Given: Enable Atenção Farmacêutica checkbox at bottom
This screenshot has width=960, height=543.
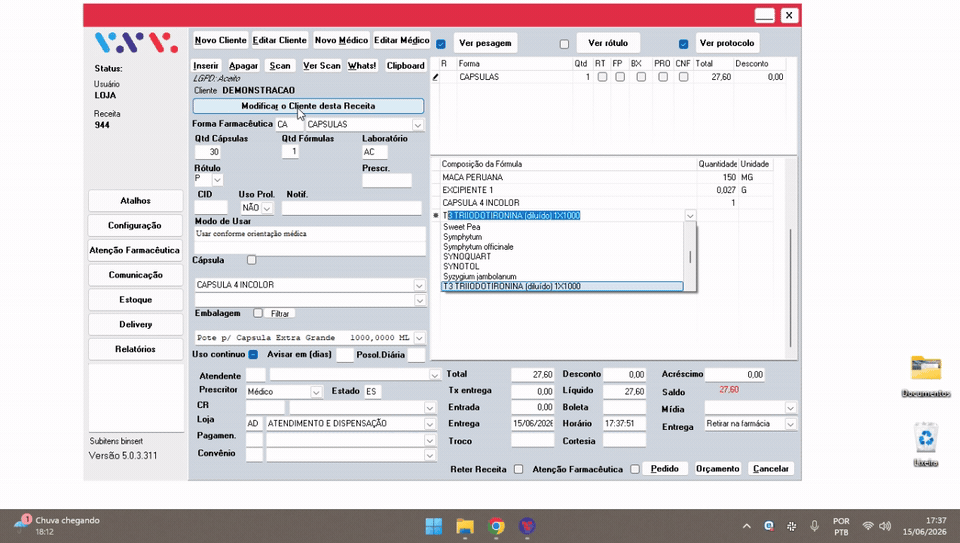Looking at the screenshot, I should (635, 469).
